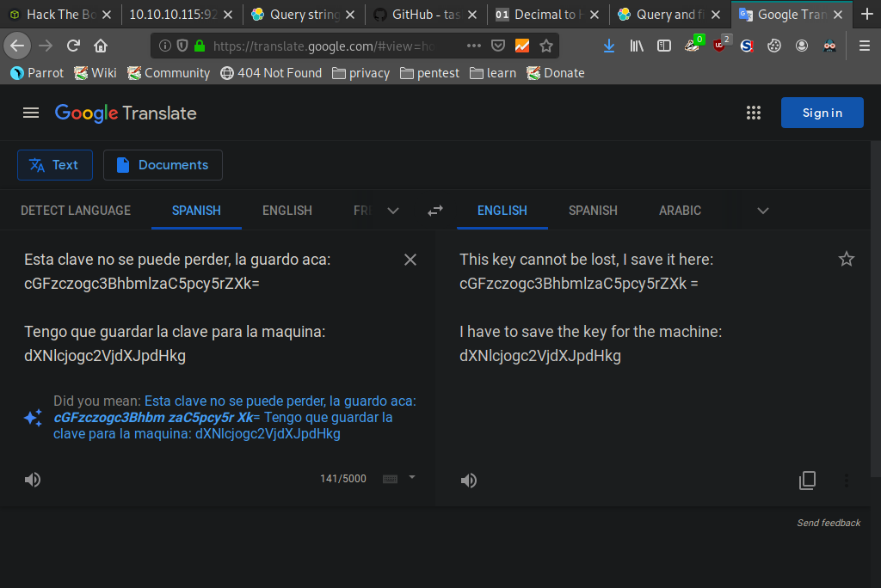Go to the browser home page
The height and width of the screenshot is (588, 881).
(x=101, y=46)
